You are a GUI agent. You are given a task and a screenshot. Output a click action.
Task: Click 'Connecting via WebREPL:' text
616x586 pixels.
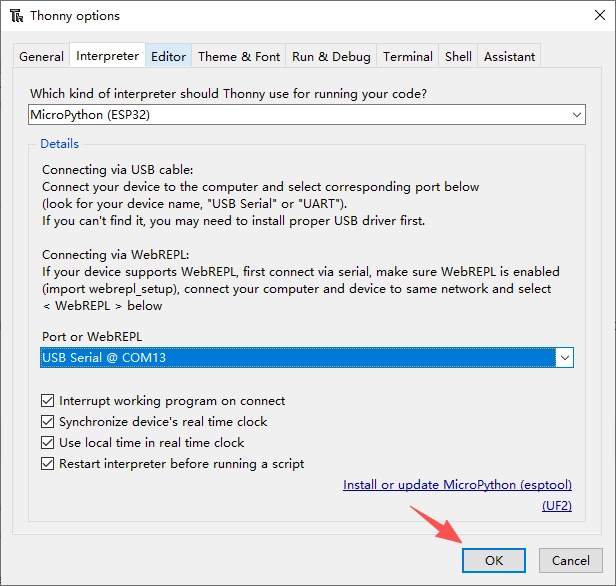(x=116, y=255)
